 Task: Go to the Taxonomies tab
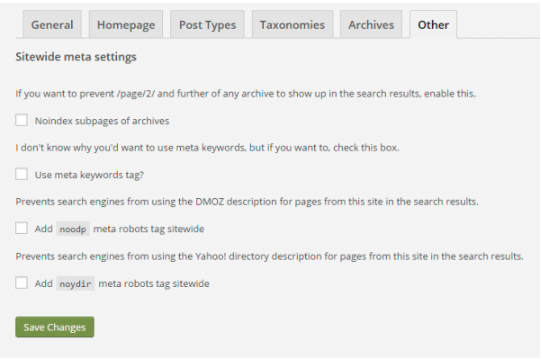coord(292,25)
